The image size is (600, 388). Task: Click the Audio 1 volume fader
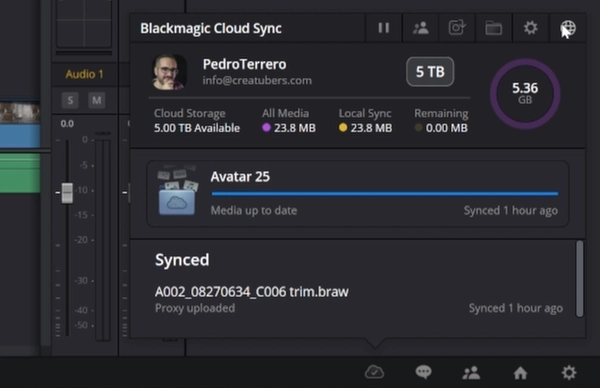point(67,192)
